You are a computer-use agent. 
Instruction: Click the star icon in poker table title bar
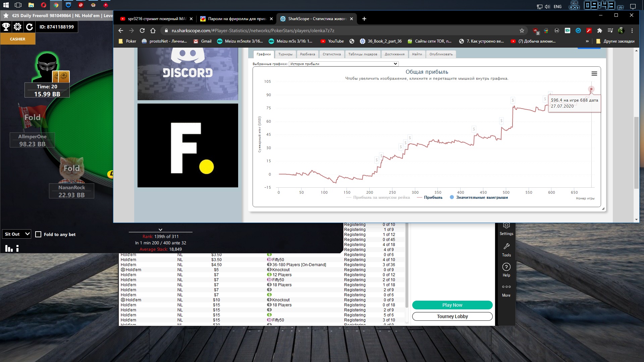pyautogui.click(x=6, y=15)
